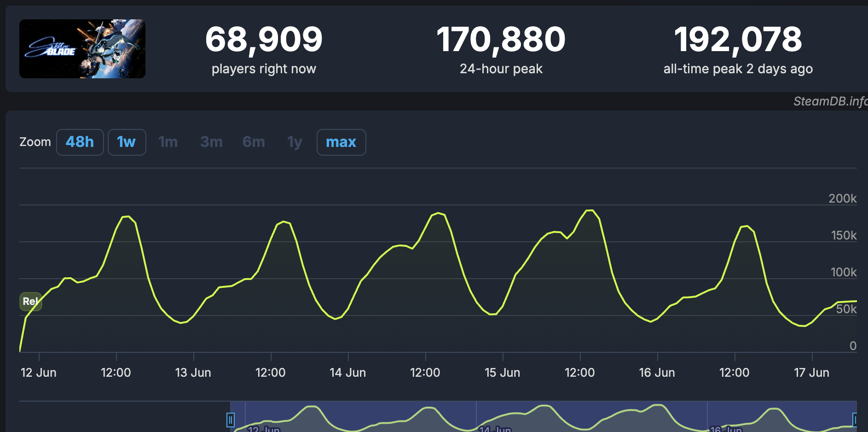Click the disabled 6m zoom option
The image size is (868, 432).
pyautogui.click(x=254, y=142)
